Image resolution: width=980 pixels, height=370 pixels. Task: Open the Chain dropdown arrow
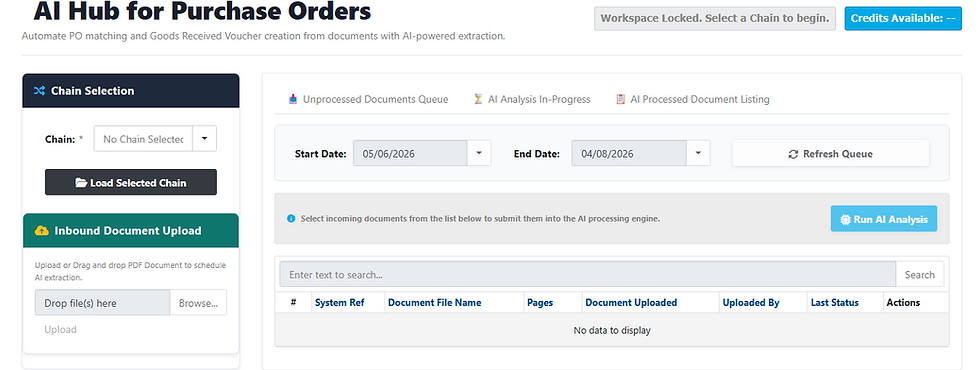[x=204, y=139]
